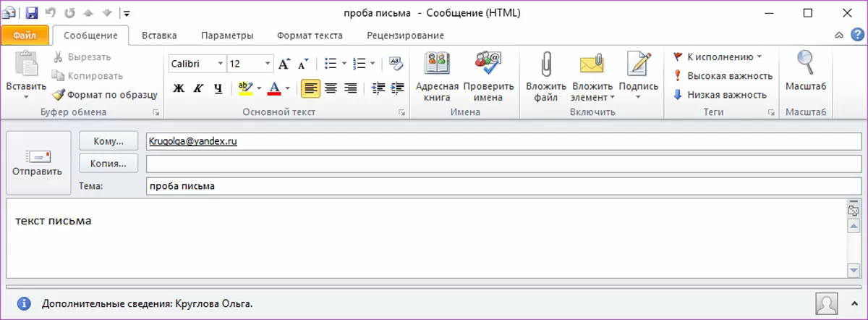
Task: Toggle bold Ж formatting
Action: point(179,88)
